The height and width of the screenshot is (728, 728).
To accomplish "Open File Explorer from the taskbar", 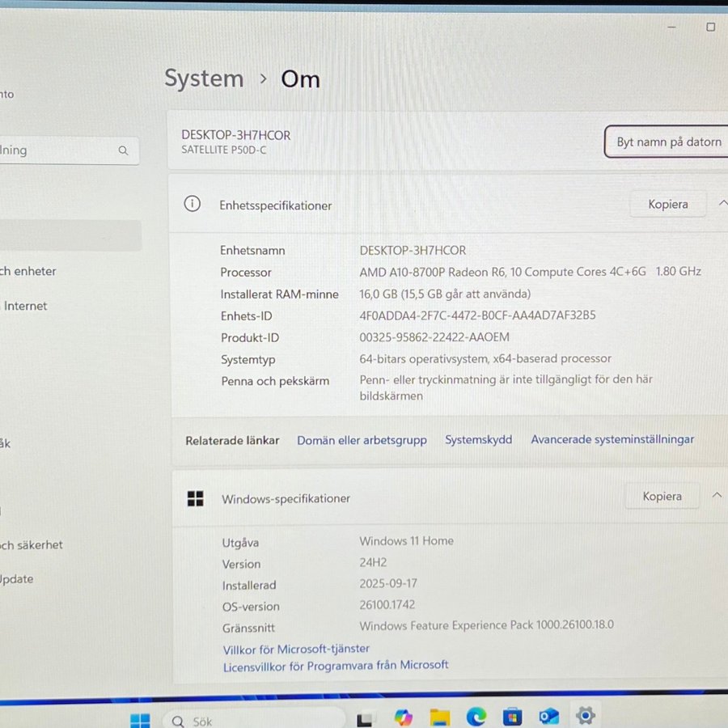I will (439, 717).
